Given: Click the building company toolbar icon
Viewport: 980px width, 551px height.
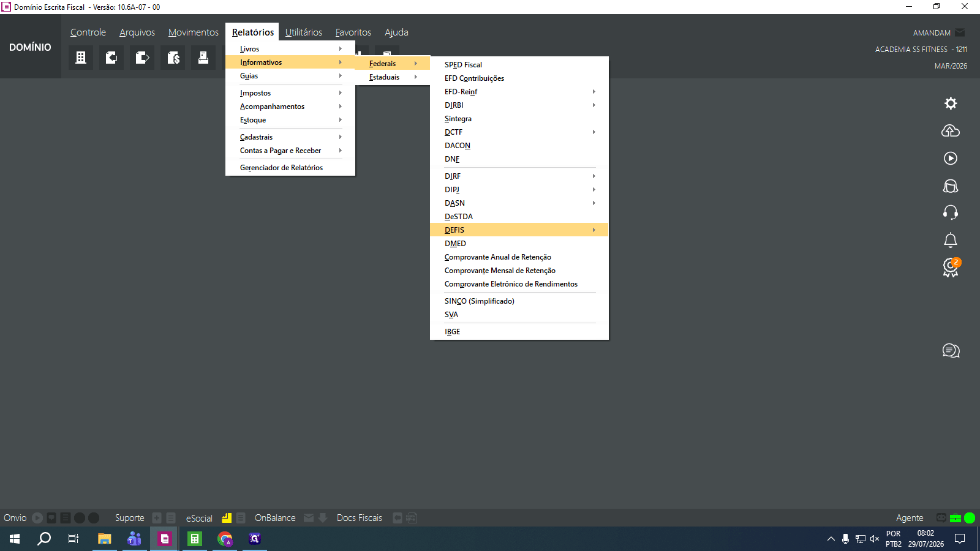Looking at the screenshot, I should tap(81, 58).
